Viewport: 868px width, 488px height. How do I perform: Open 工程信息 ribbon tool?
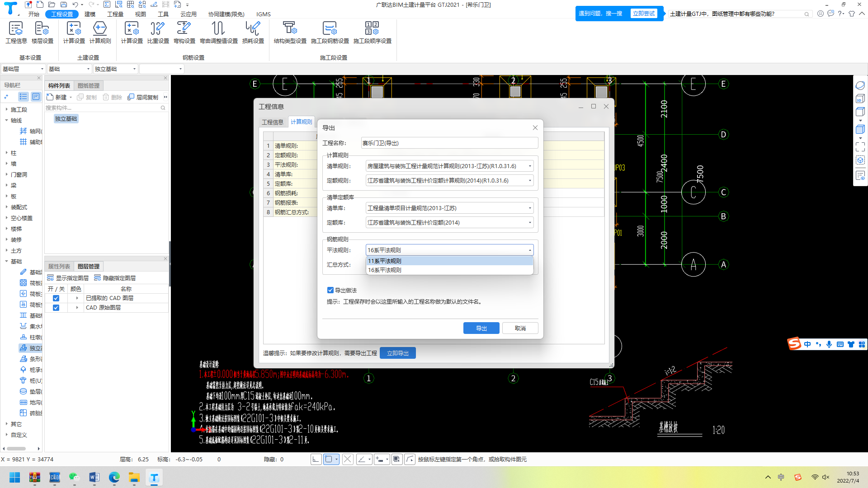pos(16,33)
